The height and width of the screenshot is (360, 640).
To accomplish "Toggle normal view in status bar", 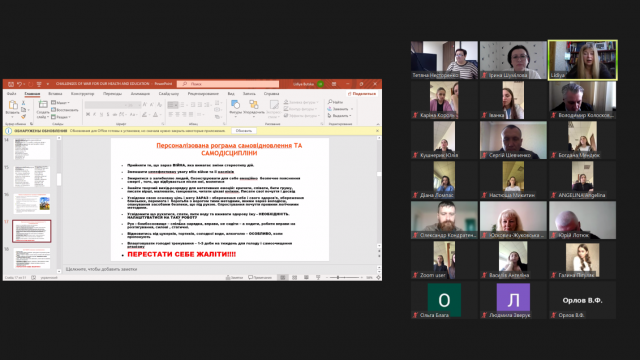I will coord(282,278).
